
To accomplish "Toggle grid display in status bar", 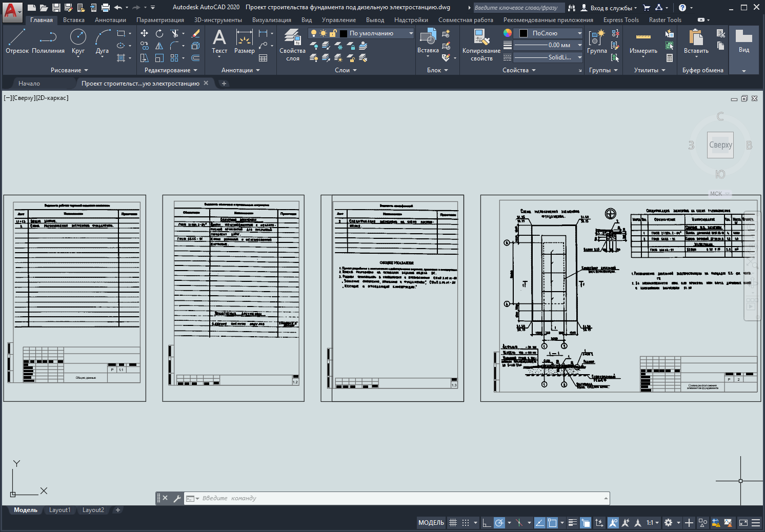I will (453, 523).
